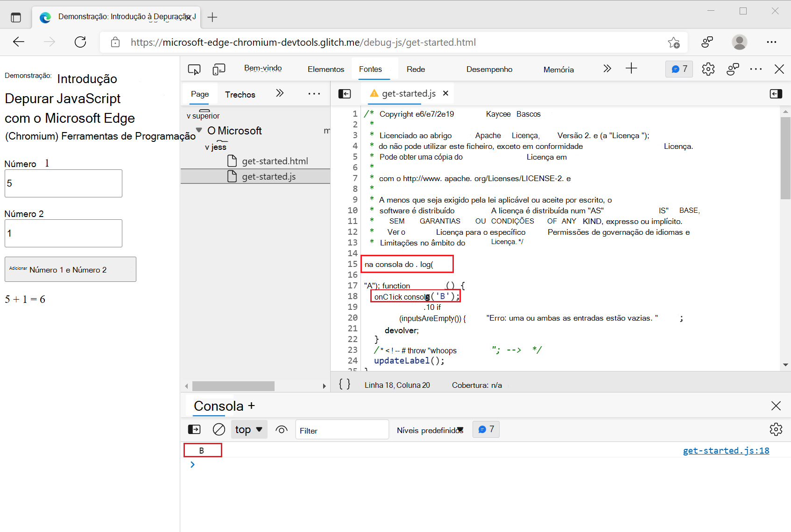The width and height of the screenshot is (791, 532).
Task: Toggle the navigator panel collapse arrow
Action: click(345, 93)
